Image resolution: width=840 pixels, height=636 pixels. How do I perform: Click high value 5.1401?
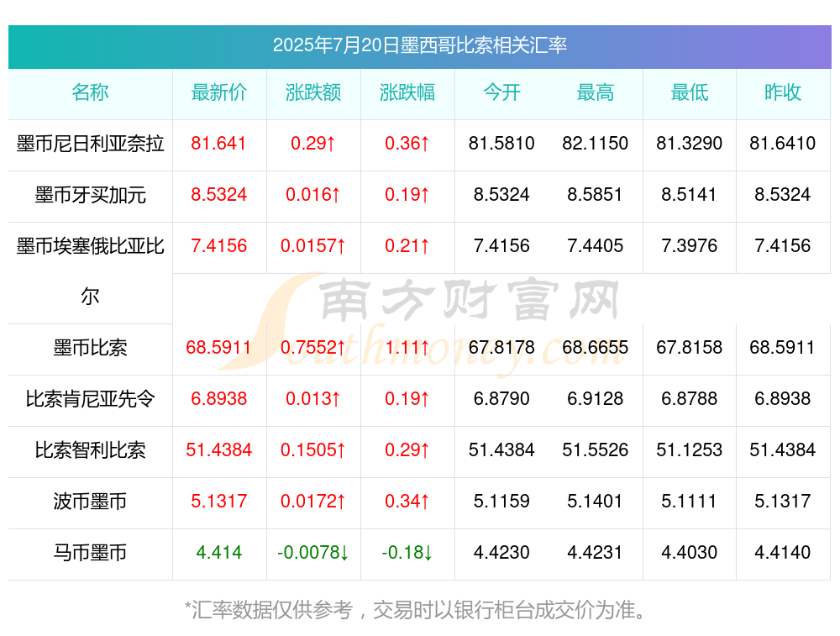(596, 502)
